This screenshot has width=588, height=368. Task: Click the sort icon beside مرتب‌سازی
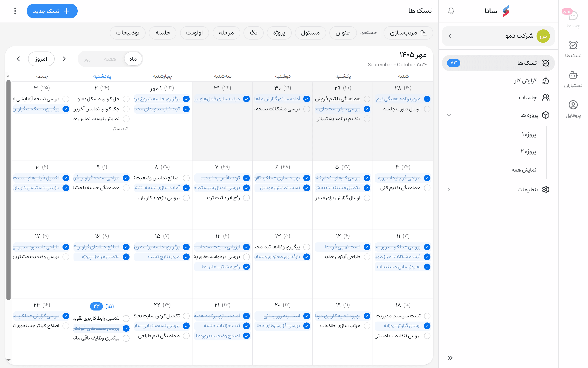pos(424,33)
